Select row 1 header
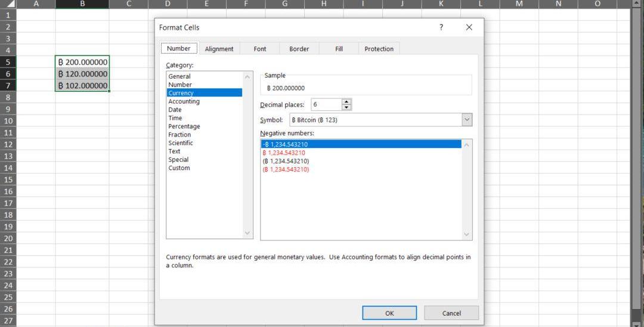 tap(8, 15)
